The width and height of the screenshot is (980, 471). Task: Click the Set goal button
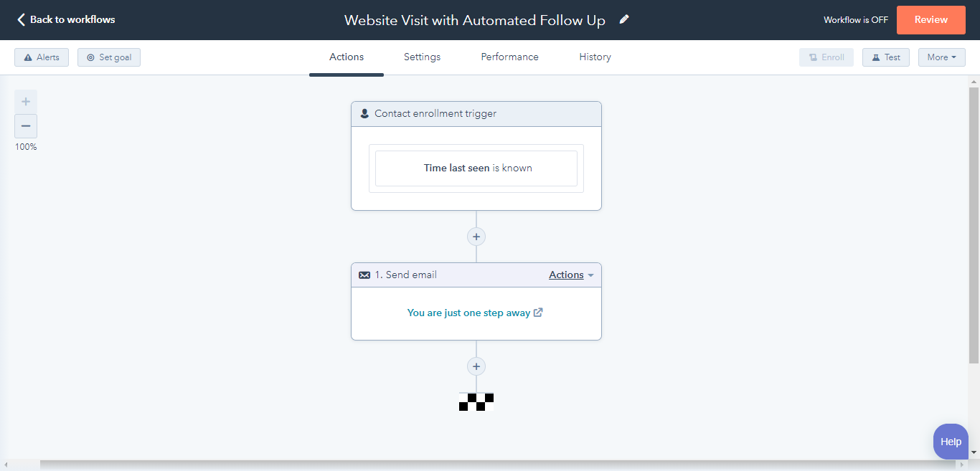point(109,57)
